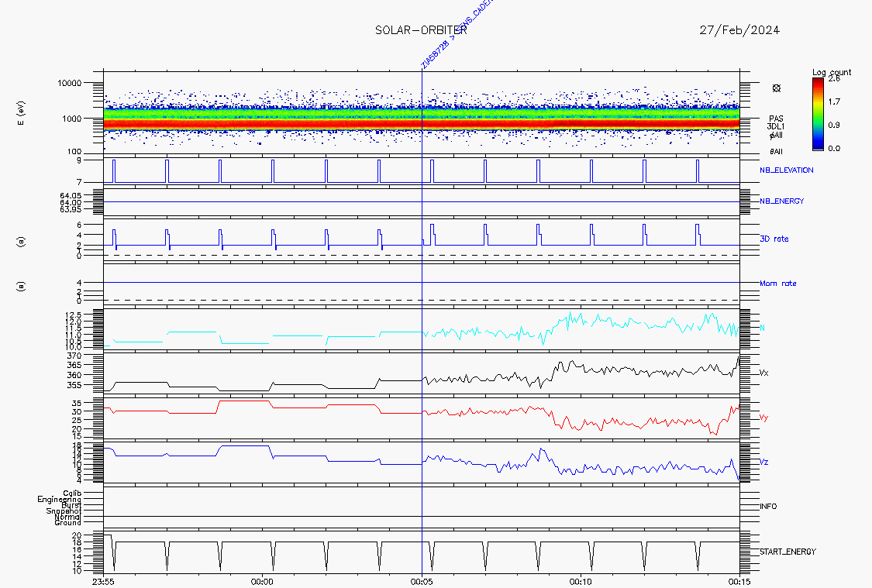Click the 64.05 value on NB_ENERGY axis

coord(71,196)
